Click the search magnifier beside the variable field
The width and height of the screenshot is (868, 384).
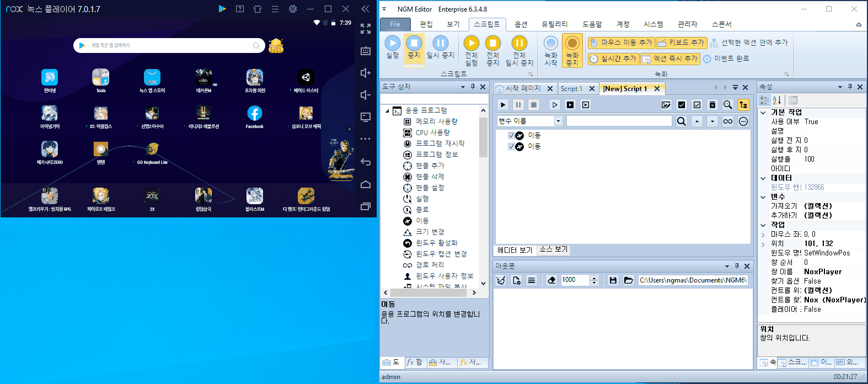pos(682,121)
